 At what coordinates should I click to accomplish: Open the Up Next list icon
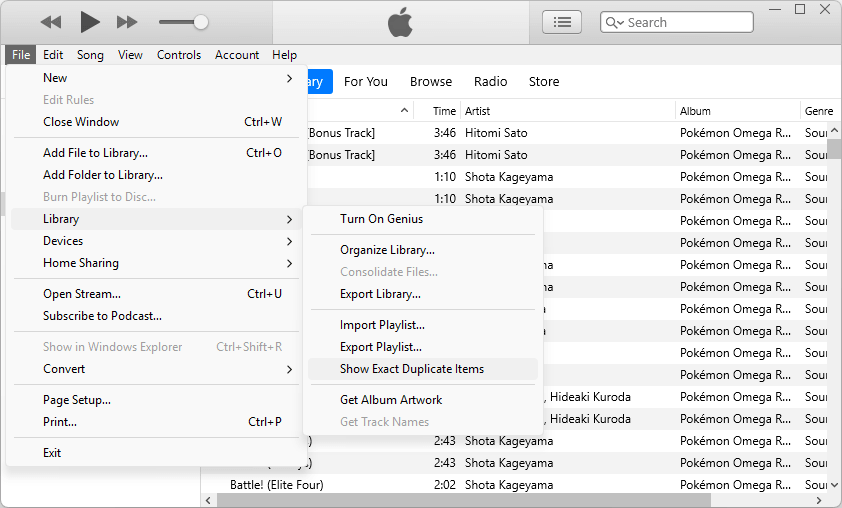(562, 22)
